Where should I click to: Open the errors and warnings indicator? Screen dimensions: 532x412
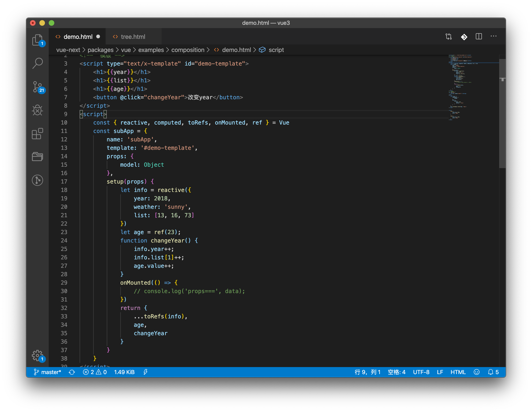pyautogui.click(x=95, y=372)
